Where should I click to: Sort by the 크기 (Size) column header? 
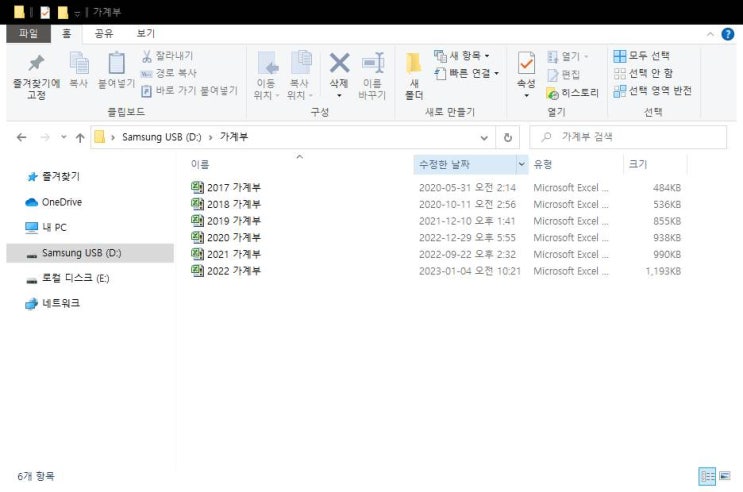638,164
